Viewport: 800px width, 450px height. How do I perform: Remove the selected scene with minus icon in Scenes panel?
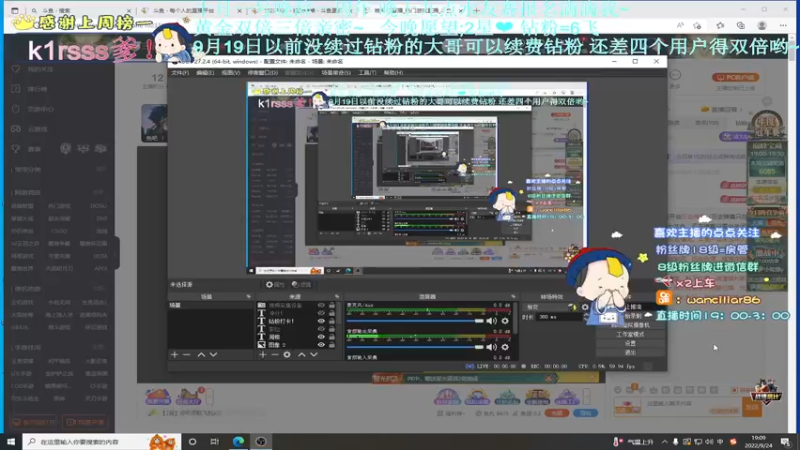(x=187, y=355)
